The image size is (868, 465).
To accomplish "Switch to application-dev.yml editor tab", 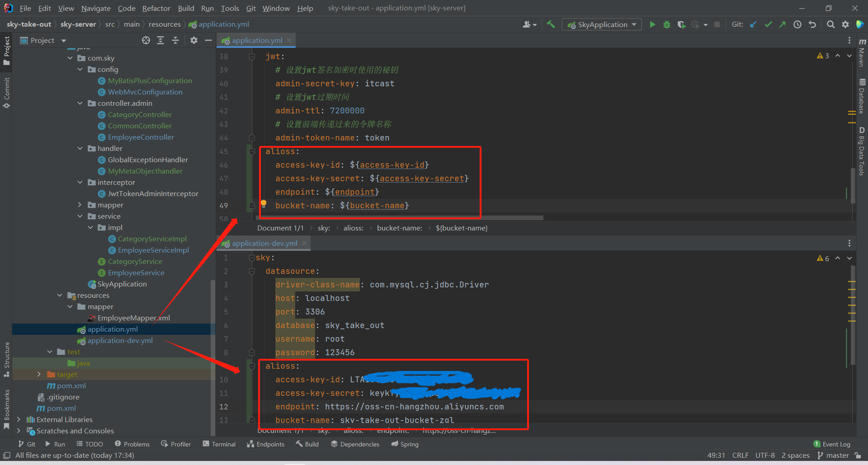I will pyautogui.click(x=264, y=243).
